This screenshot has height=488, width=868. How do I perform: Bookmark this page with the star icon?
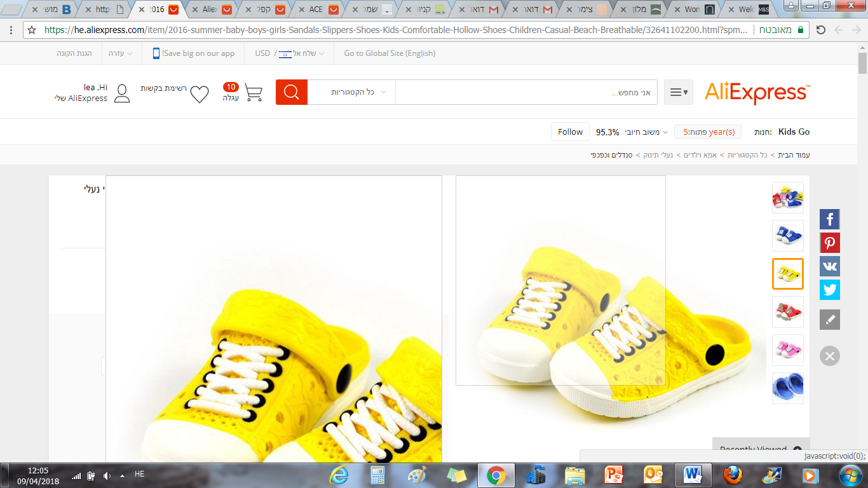coord(32,30)
